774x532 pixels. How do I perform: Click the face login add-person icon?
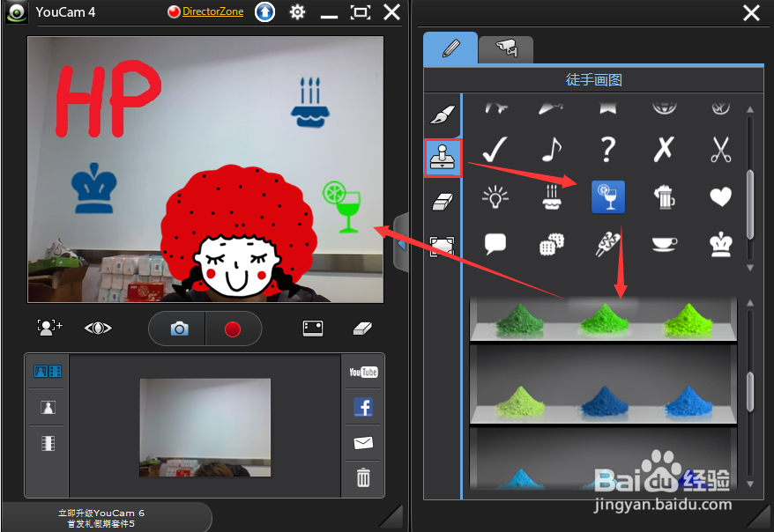click(49, 328)
